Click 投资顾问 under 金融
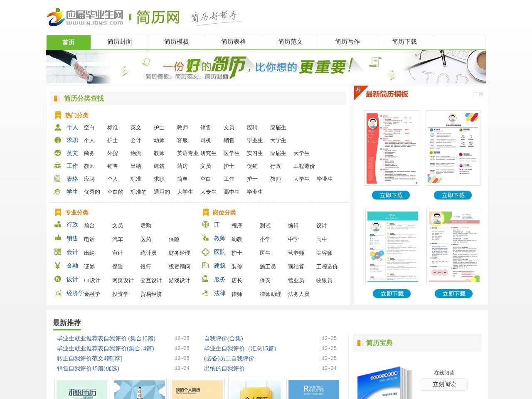The image size is (532, 399). click(x=180, y=266)
